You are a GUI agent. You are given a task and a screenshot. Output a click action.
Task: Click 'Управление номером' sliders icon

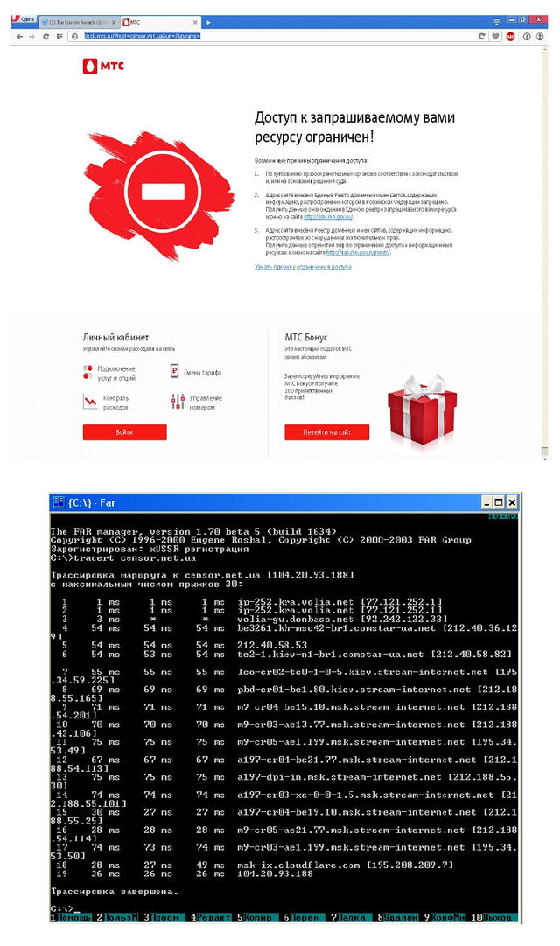[x=178, y=401]
